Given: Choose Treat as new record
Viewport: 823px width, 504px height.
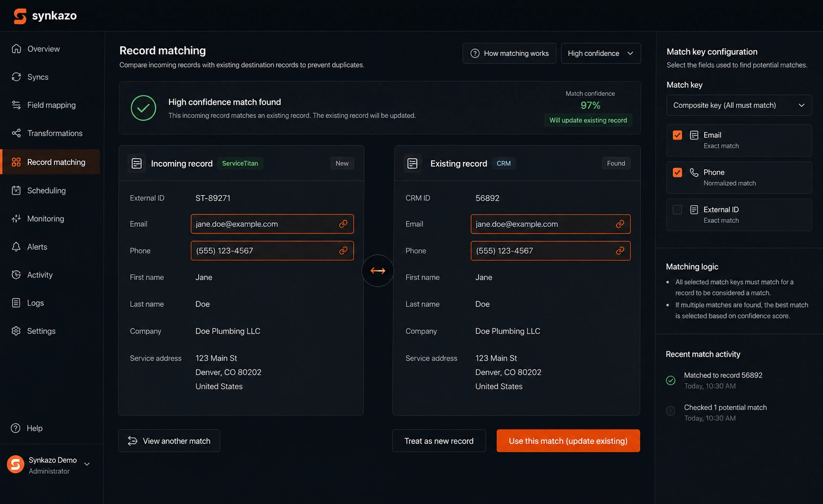Looking at the screenshot, I should coord(439,441).
